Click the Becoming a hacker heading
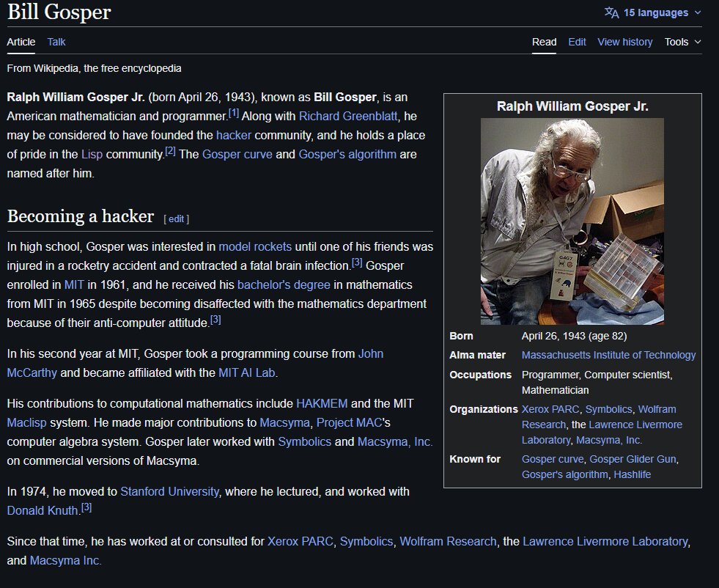This screenshot has width=719, height=588. [81, 216]
